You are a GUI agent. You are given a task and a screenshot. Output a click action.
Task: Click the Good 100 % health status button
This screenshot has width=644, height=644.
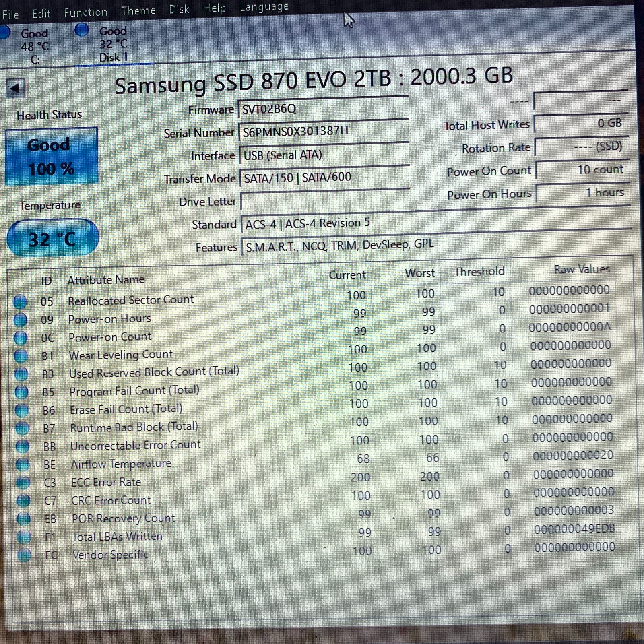point(51,156)
